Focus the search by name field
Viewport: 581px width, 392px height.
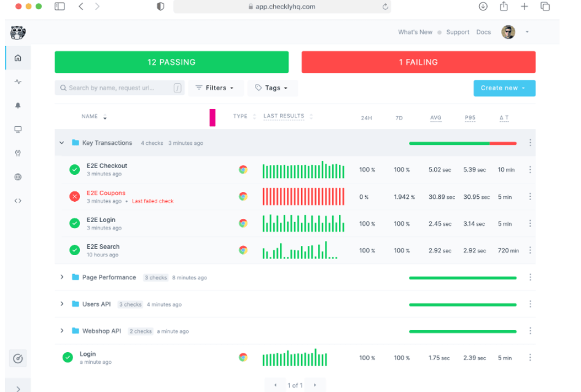(119, 88)
